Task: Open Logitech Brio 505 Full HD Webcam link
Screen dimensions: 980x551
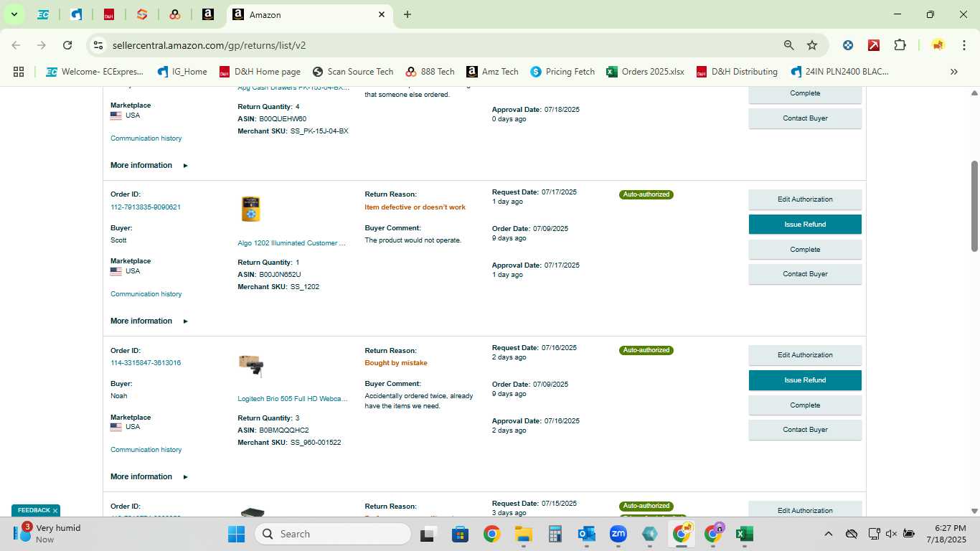Action: (x=293, y=398)
